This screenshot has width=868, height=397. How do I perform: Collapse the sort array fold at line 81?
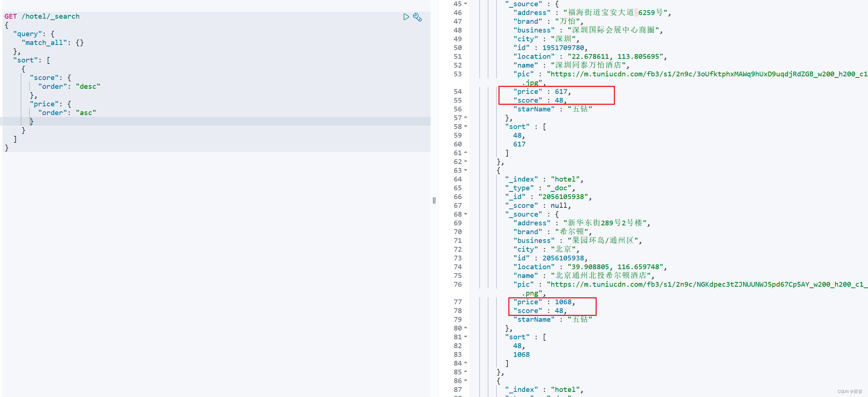pyautogui.click(x=466, y=337)
